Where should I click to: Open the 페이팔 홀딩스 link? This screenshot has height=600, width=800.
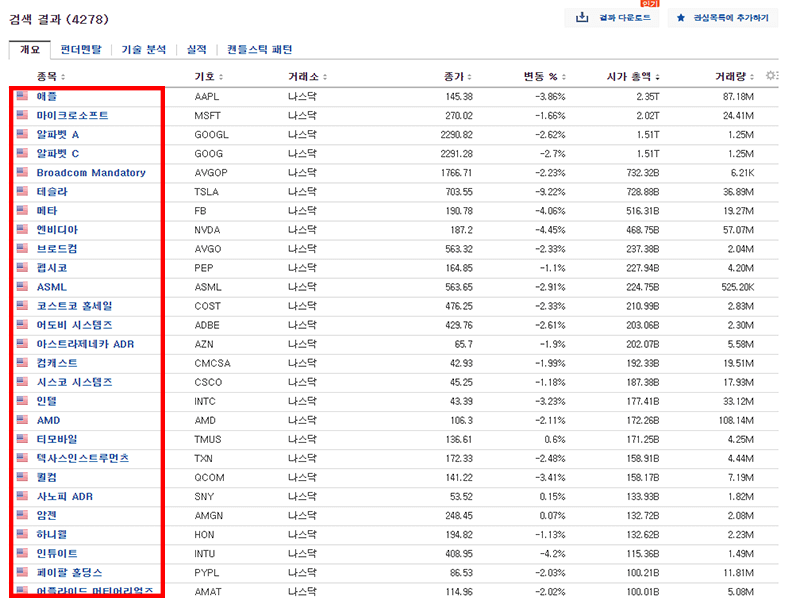pyautogui.click(x=69, y=572)
